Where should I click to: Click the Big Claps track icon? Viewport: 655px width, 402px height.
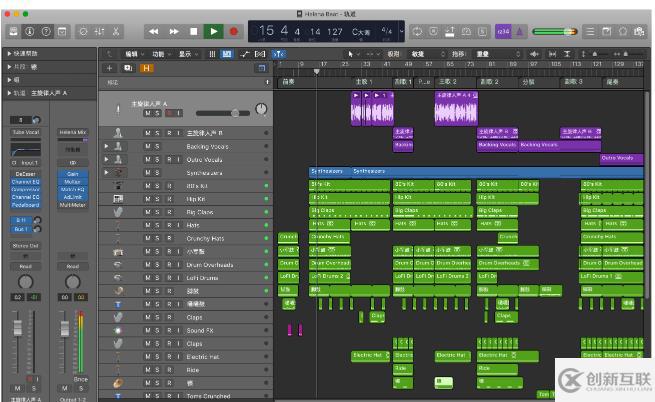118,212
